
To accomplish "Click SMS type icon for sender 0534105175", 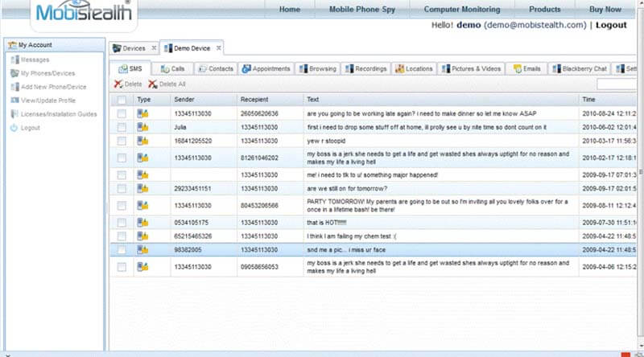I will coord(142,223).
